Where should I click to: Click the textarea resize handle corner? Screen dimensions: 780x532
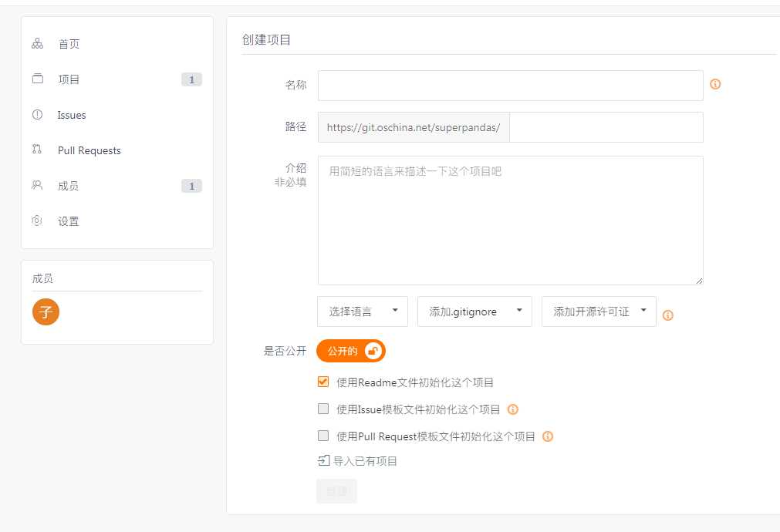[x=700, y=281]
